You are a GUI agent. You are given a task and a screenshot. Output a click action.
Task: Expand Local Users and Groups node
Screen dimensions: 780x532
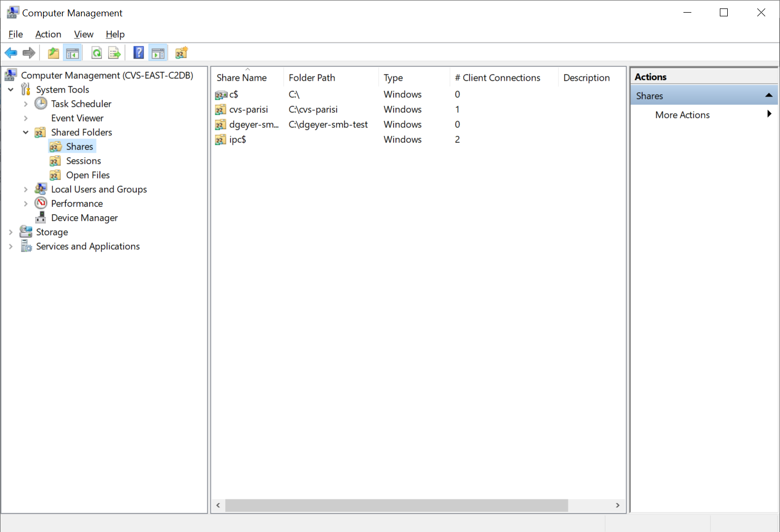[25, 189]
